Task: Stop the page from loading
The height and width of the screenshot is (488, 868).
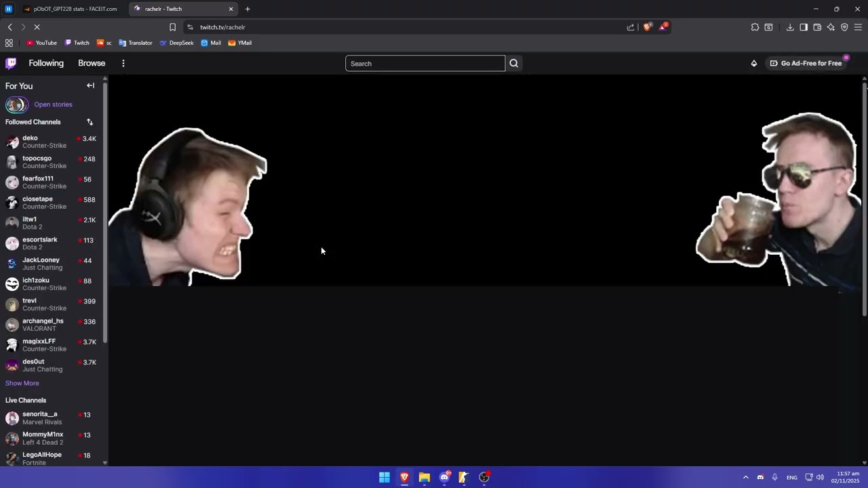Action: pos(37,27)
